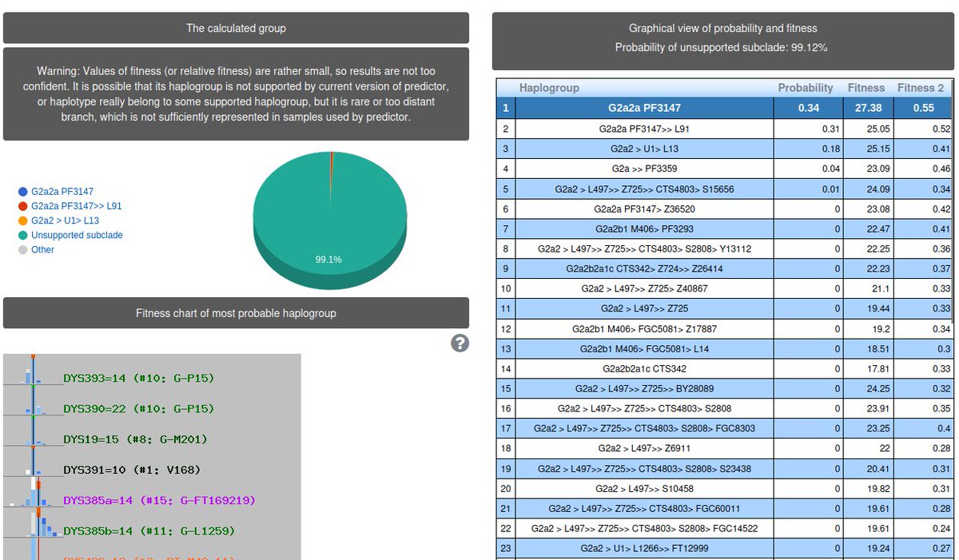
Task: Select row 11 G2a2 > L497>> Z725
Action: [x=726, y=308]
